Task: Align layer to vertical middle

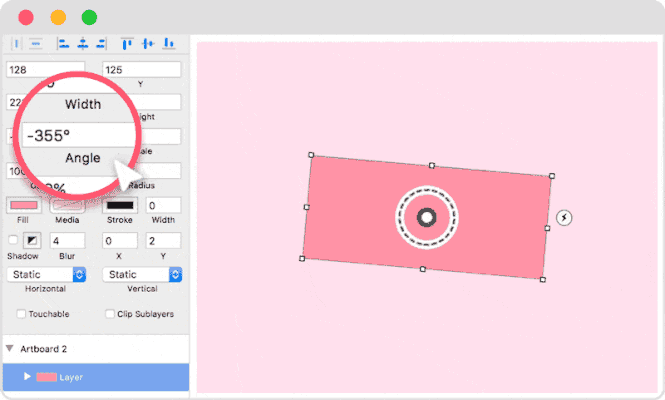Action: pyautogui.click(x=148, y=43)
